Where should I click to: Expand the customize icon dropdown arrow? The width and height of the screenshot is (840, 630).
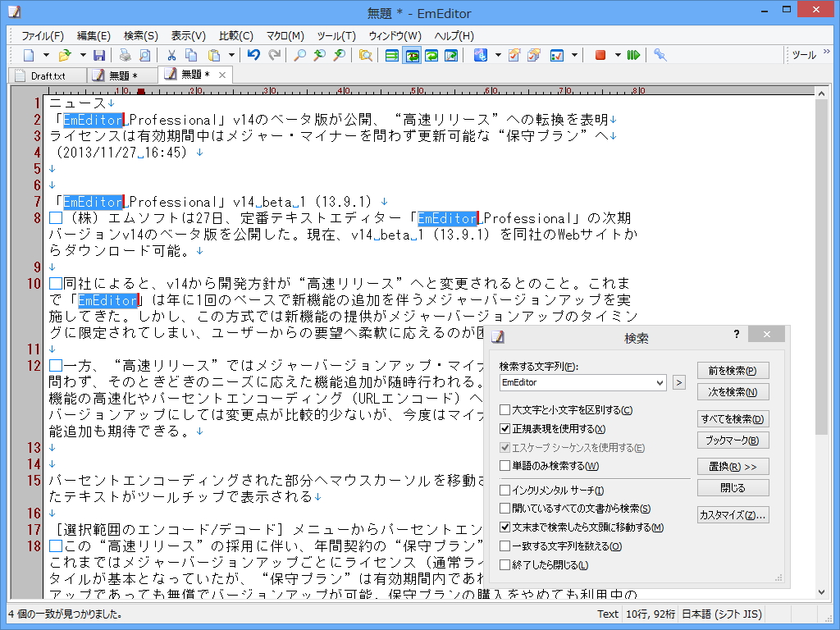point(574,55)
